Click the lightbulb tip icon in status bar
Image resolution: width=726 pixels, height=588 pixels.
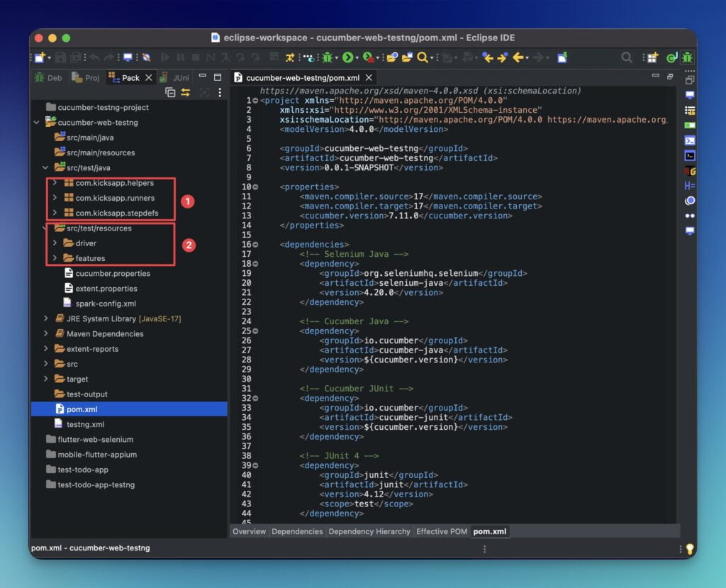coord(690,549)
